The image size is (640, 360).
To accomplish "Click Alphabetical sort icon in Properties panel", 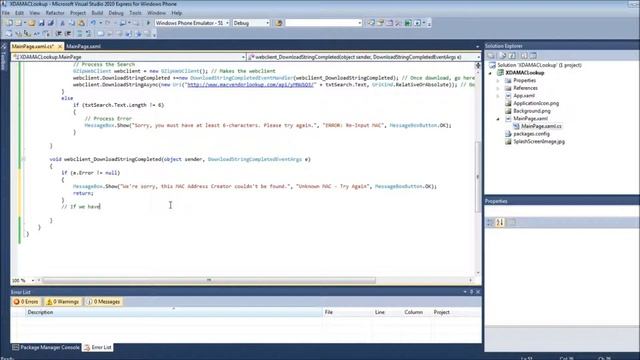I will tap(500, 222).
